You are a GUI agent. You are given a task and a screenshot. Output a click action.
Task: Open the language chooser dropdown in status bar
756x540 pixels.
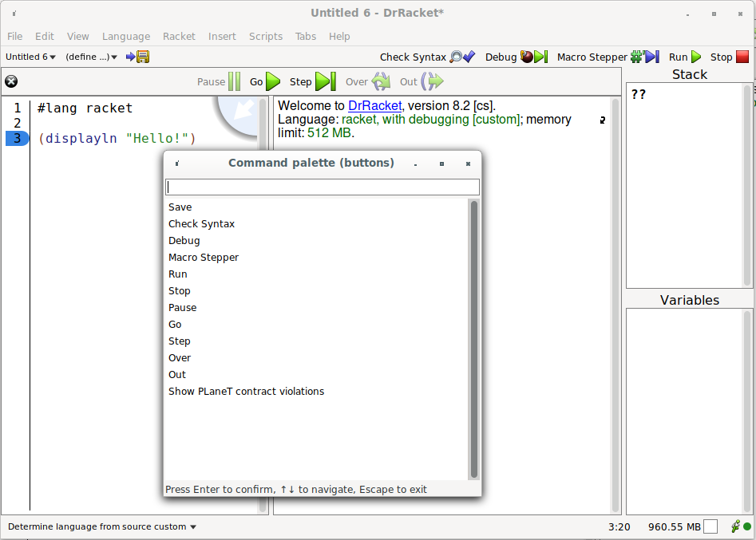(101, 526)
